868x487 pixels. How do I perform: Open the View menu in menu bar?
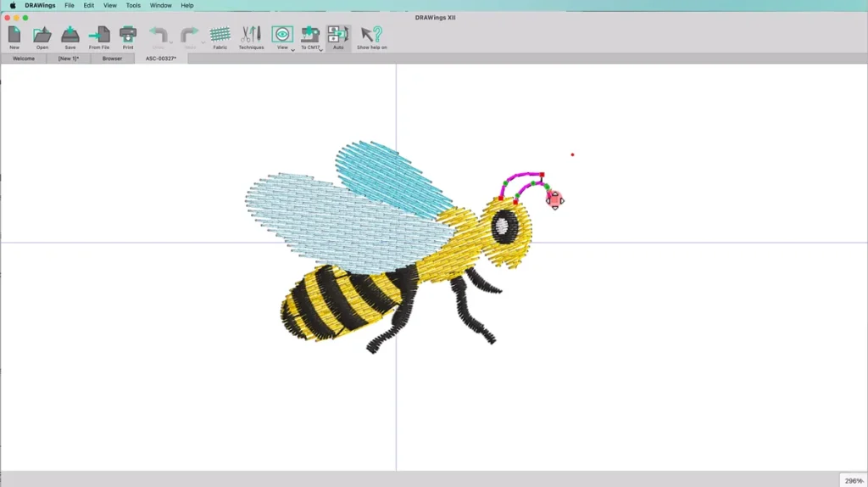pyautogui.click(x=110, y=6)
